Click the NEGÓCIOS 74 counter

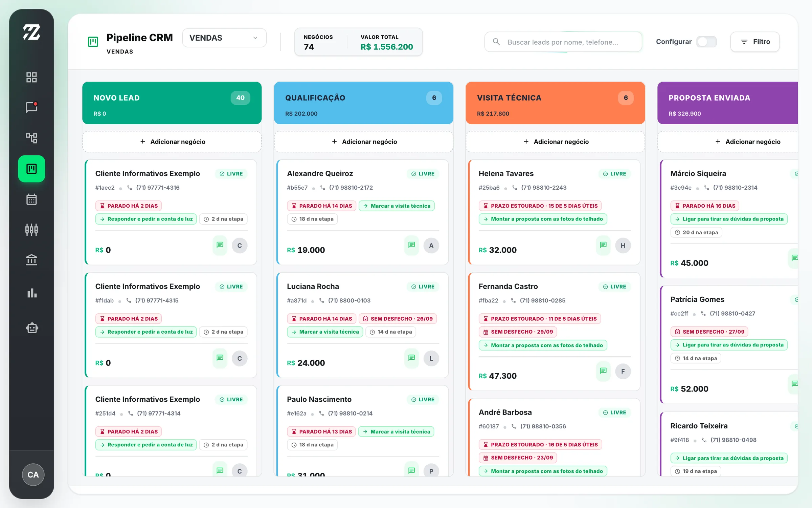click(318, 42)
